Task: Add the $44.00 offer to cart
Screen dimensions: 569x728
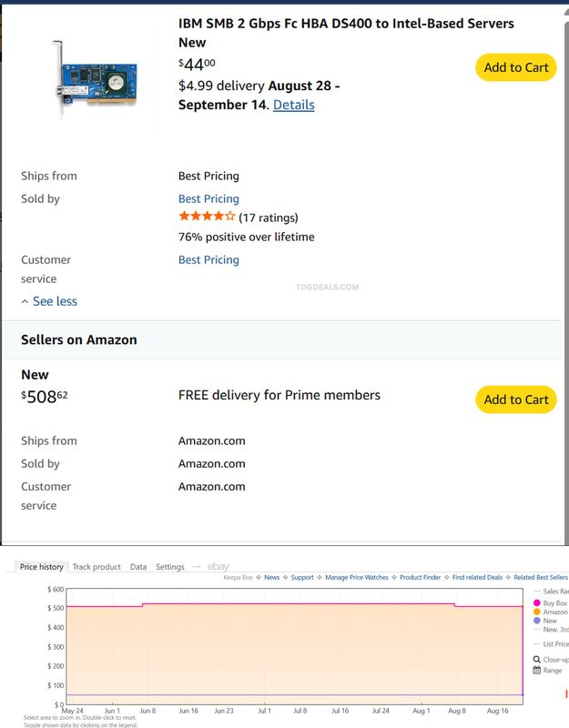Action: click(x=515, y=67)
